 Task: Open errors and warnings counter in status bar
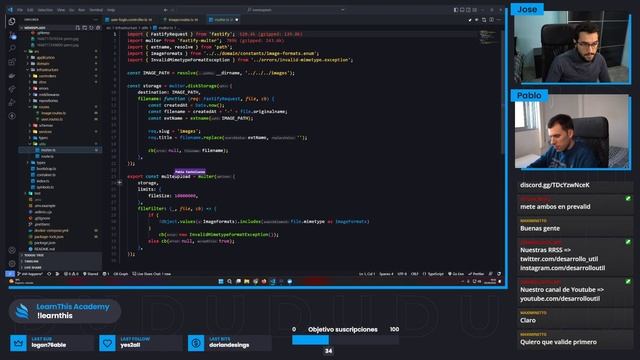[71, 274]
